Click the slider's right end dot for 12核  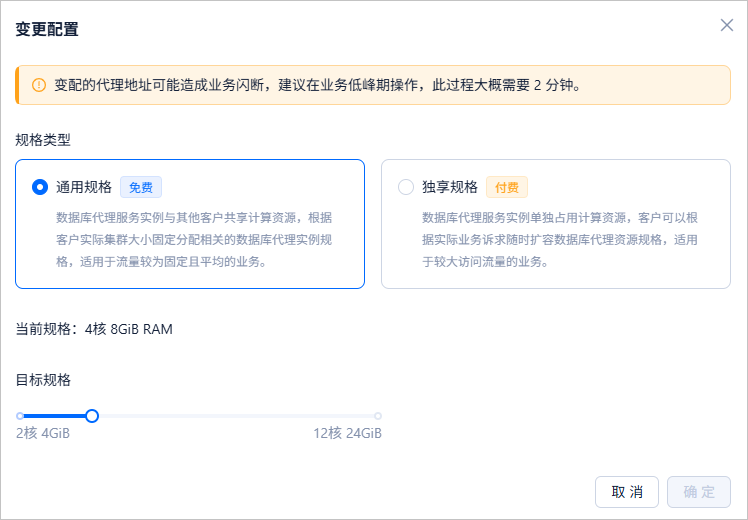pos(378,416)
